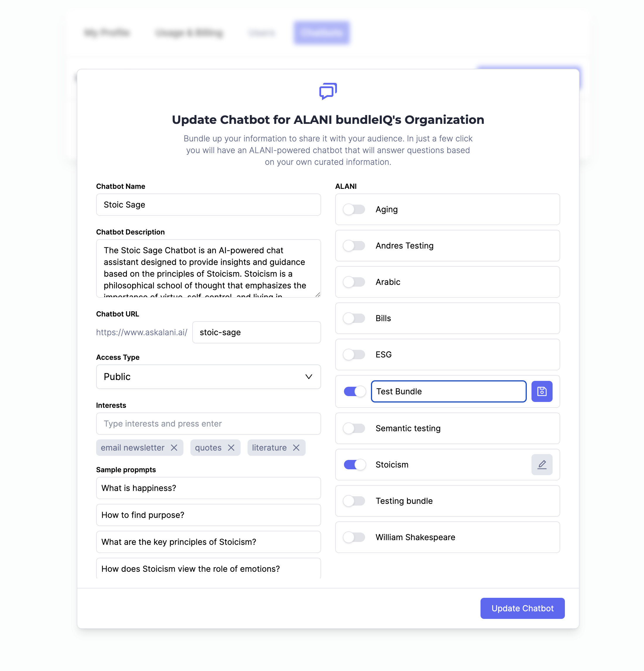Click the Access Type chevron arrow
Screen dimensions: 644x671
(309, 376)
